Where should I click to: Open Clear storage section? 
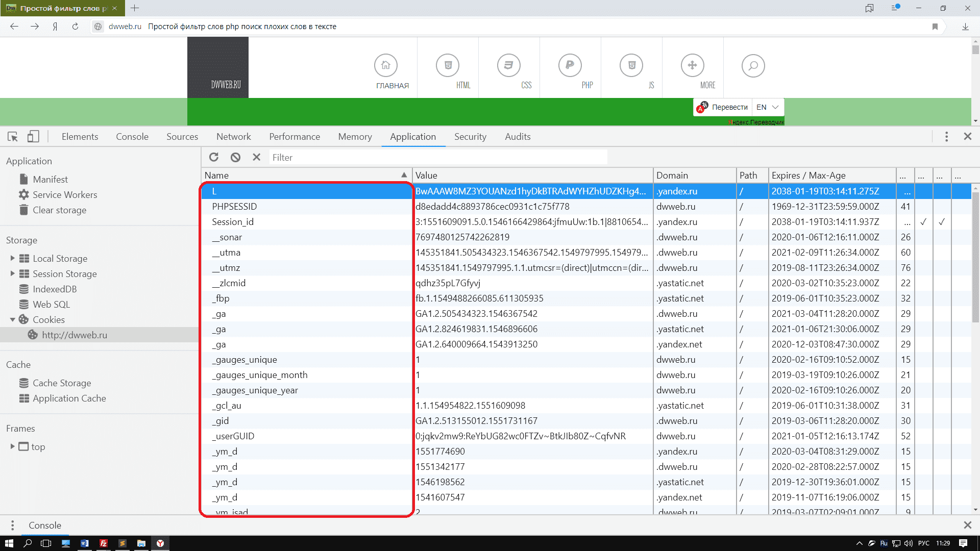pyautogui.click(x=59, y=210)
